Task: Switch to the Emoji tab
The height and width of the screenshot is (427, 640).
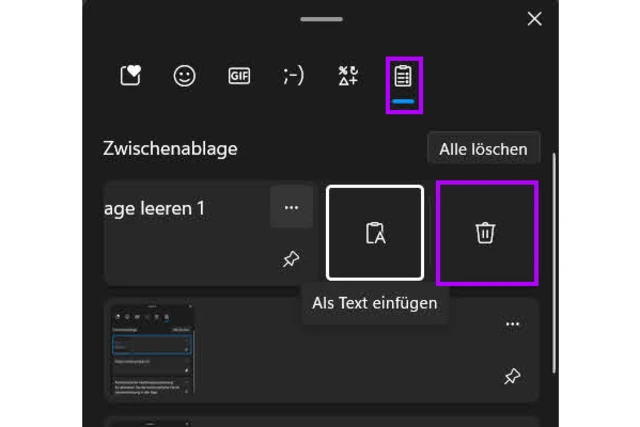Action: point(184,76)
